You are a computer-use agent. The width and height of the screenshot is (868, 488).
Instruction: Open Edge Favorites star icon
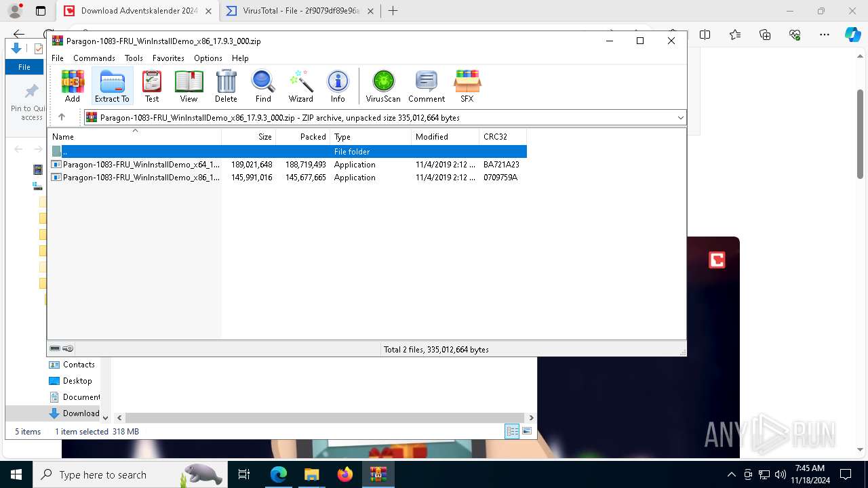point(735,35)
